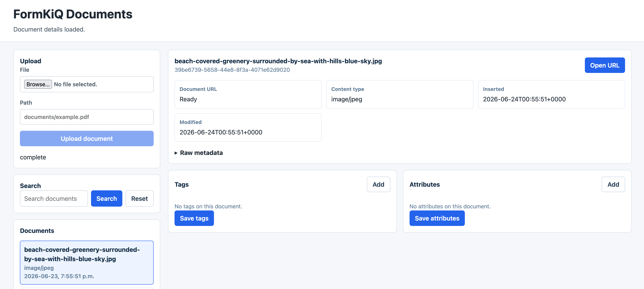Click the Content type value image/jpeg
The width and height of the screenshot is (644, 289).
[347, 99]
